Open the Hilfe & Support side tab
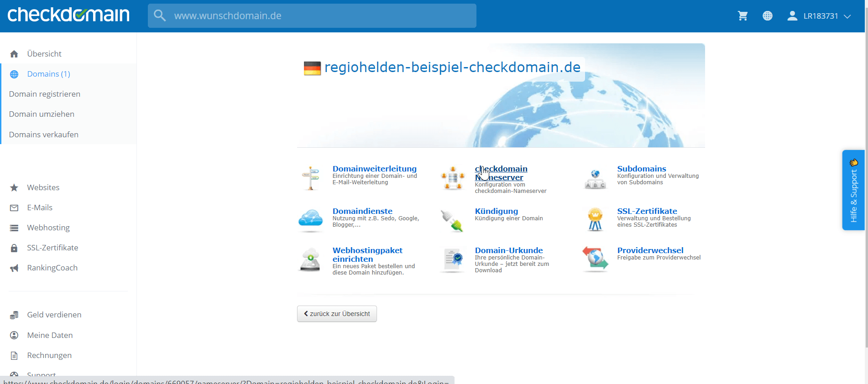Image resolution: width=868 pixels, height=384 pixels. point(853,190)
